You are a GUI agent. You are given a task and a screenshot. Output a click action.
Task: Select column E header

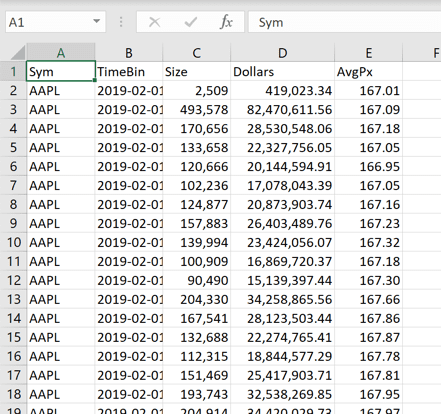[368, 53]
